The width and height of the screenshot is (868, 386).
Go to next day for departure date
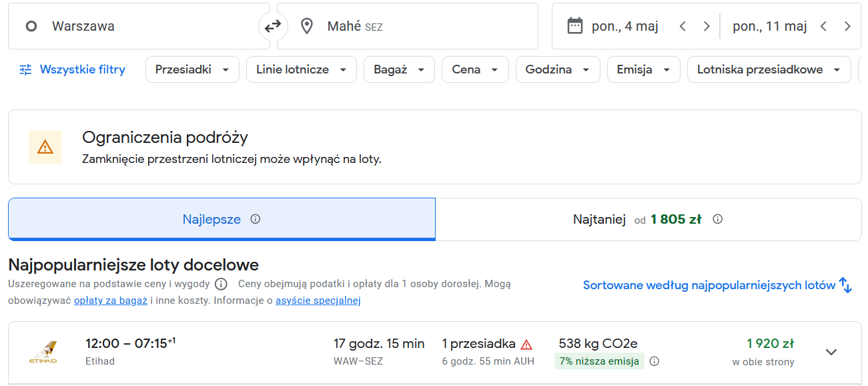point(707,27)
